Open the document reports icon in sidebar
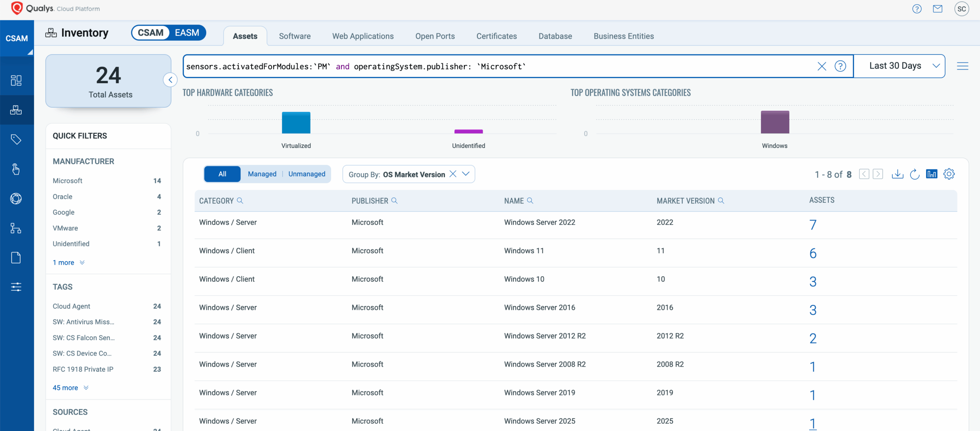The height and width of the screenshot is (431, 980). pos(16,258)
